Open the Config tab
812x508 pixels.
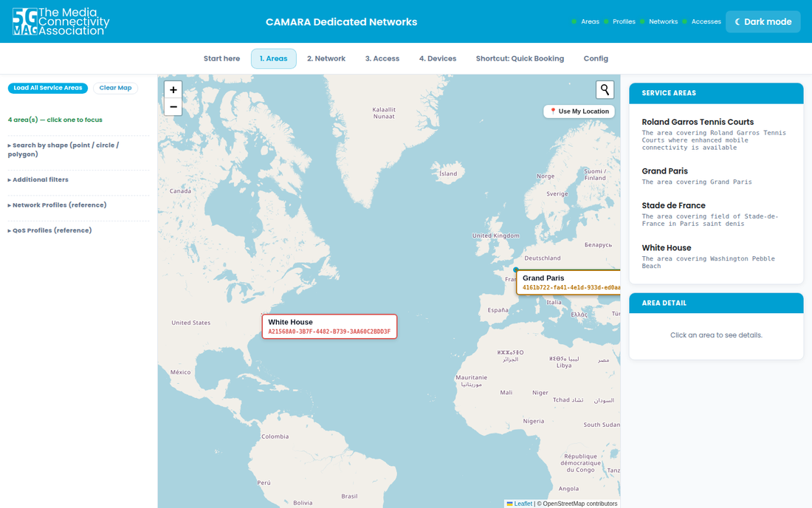tap(596, 58)
